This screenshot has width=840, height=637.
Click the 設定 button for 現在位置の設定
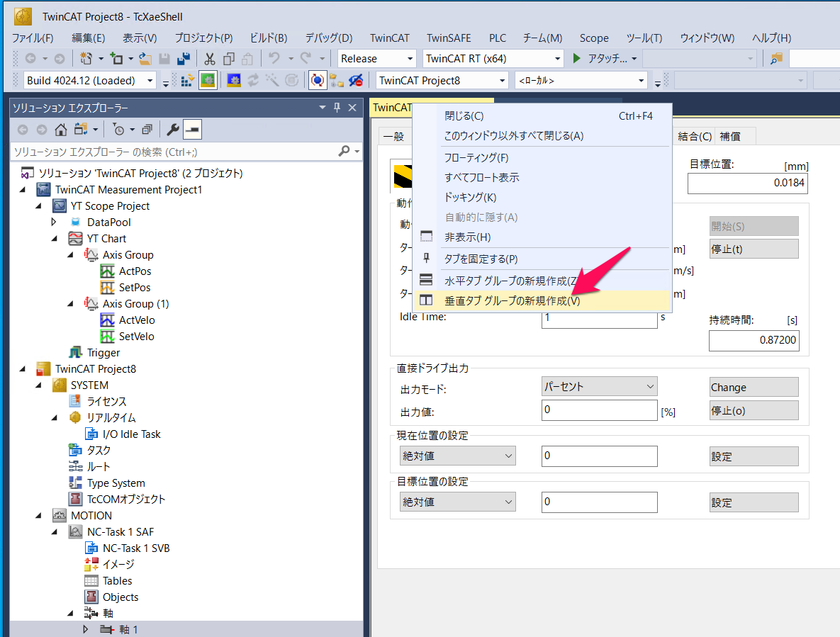(x=754, y=456)
